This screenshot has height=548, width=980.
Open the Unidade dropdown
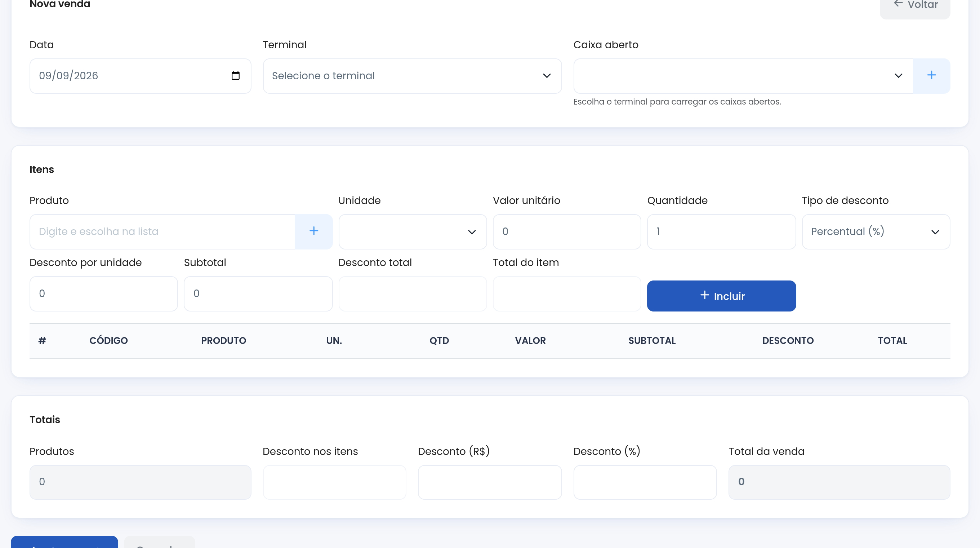(x=413, y=231)
